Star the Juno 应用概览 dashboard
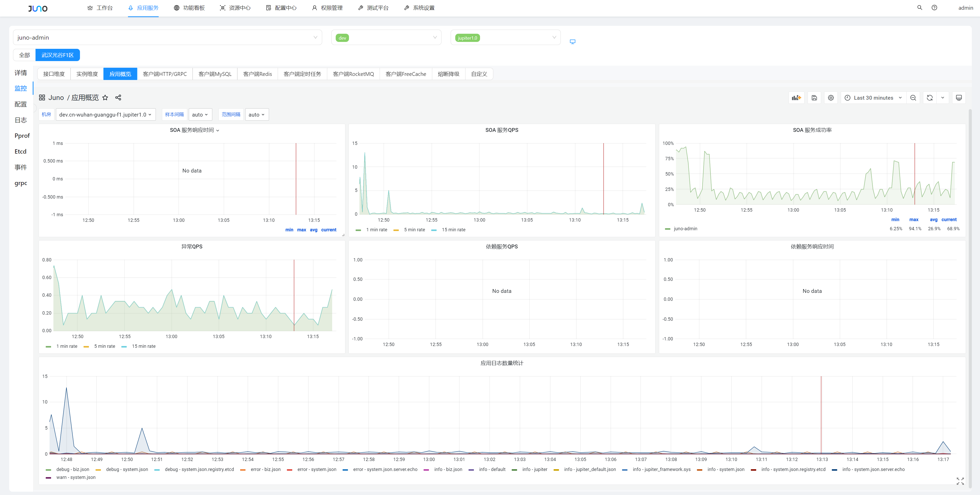The width and height of the screenshot is (980, 495). coord(105,98)
